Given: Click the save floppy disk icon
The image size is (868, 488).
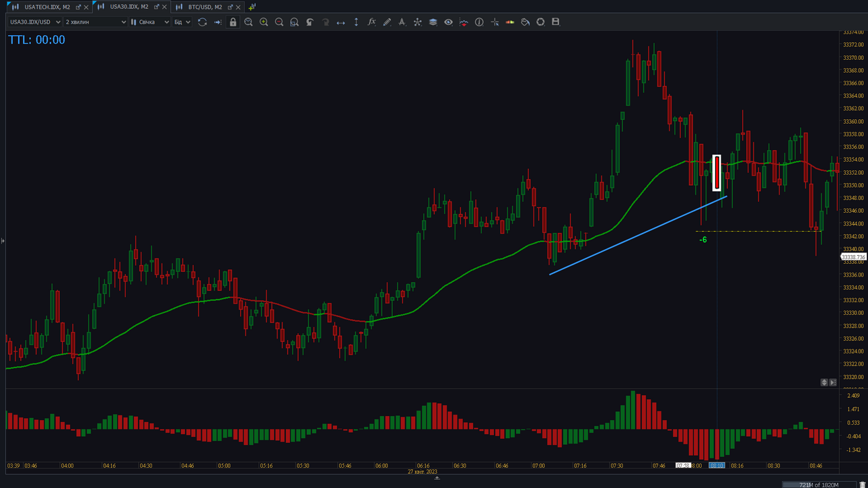Looking at the screenshot, I should [x=556, y=22].
